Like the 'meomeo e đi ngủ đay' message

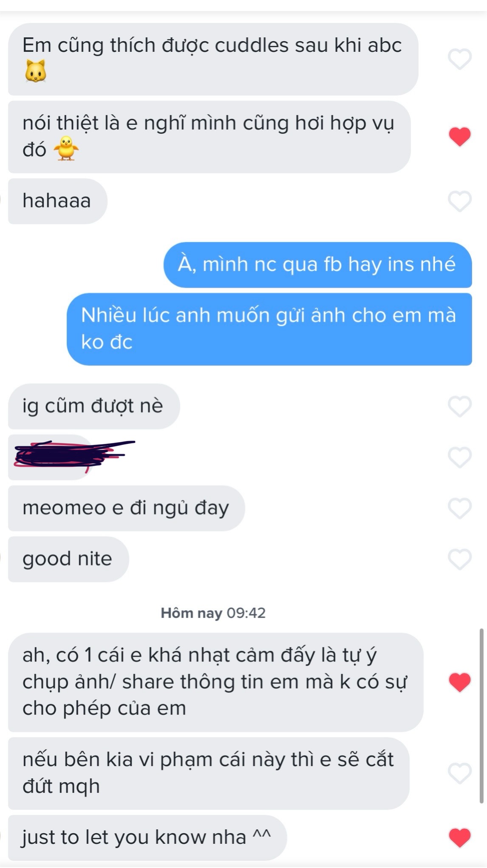click(x=460, y=508)
